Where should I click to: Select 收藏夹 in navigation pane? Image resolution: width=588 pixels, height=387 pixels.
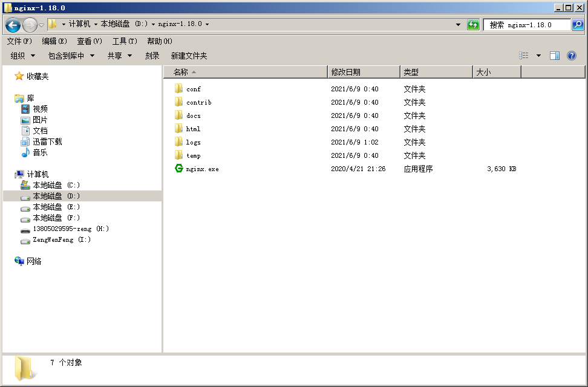click(x=38, y=77)
